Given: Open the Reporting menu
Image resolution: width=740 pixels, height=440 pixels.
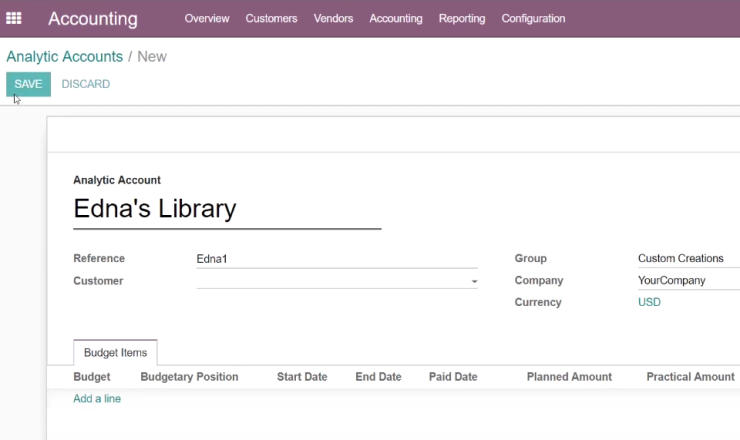Looking at the screenshot, I should pos(462,18).
